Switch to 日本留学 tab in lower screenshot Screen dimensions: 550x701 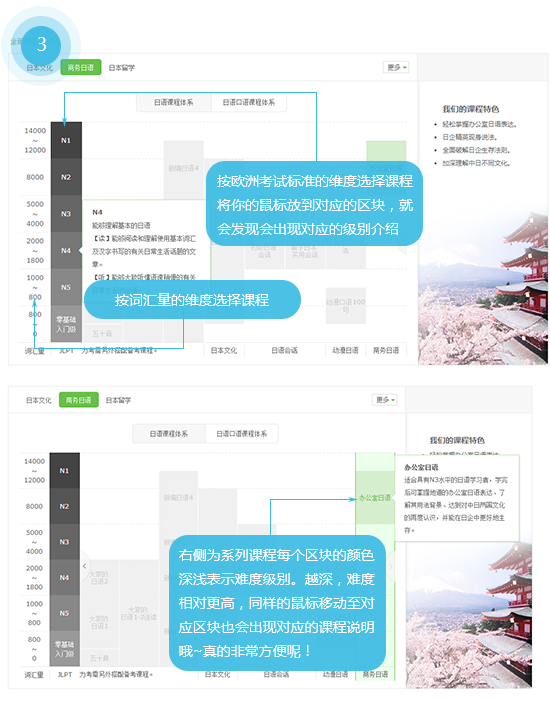(118, 400)
